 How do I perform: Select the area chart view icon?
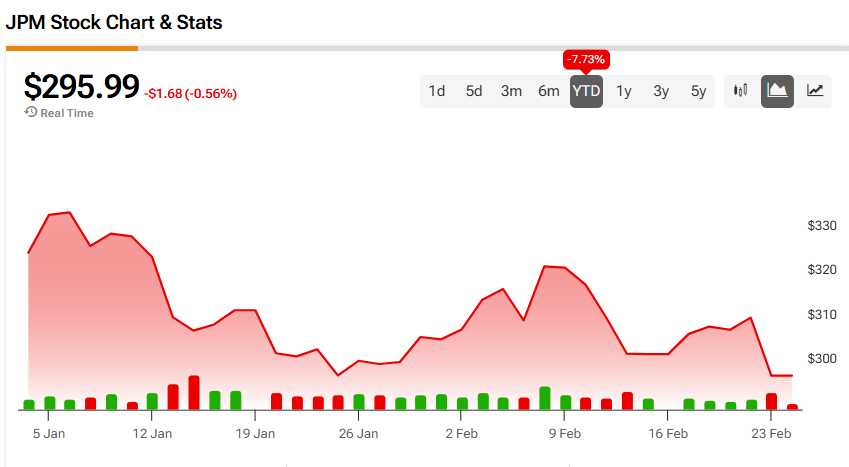[x=777, y=91]
